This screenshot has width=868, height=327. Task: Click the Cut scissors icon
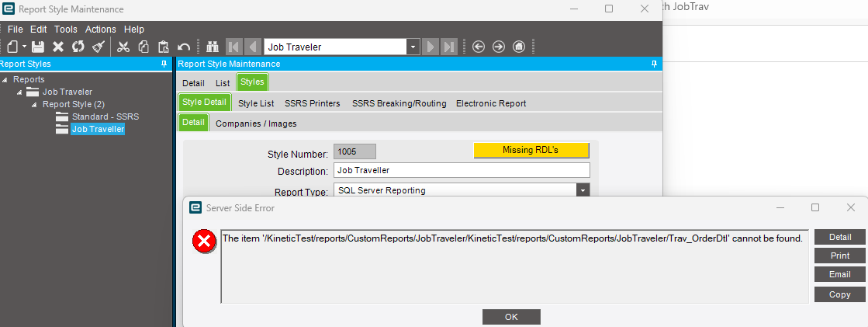(x=123, y=47)
